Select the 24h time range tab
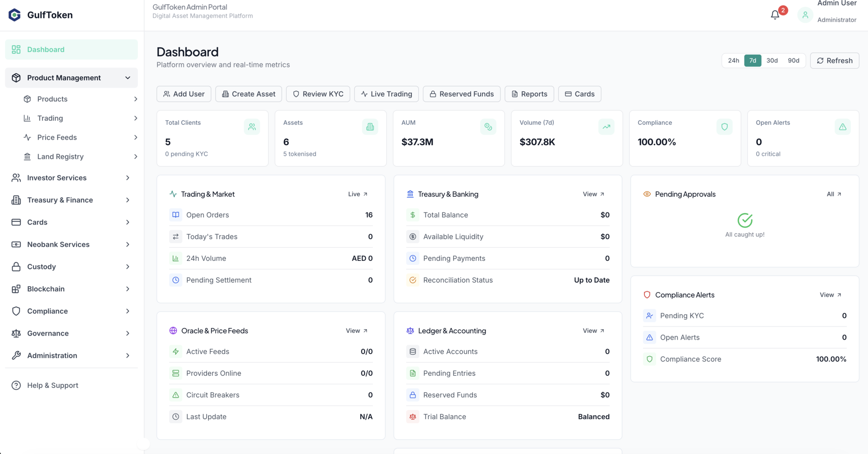Image resolution: width=868 pixels, height=454 pixels. point(733,60)
